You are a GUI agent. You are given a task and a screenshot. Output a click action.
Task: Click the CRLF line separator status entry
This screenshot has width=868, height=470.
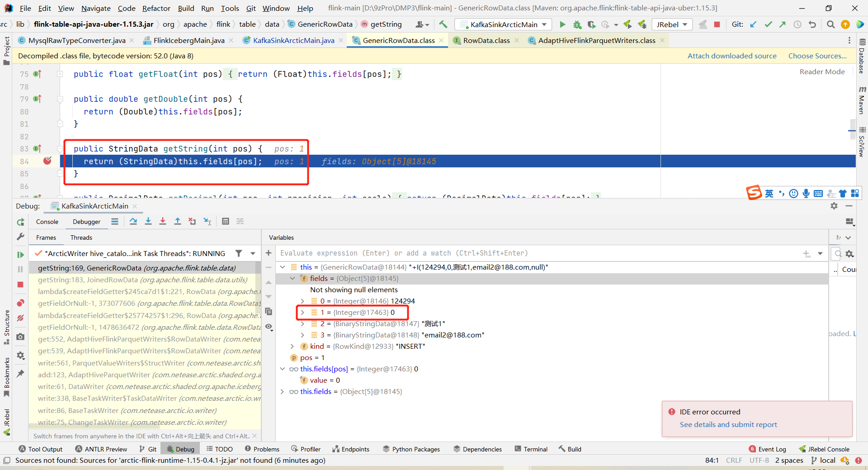(x=734, y=461)
